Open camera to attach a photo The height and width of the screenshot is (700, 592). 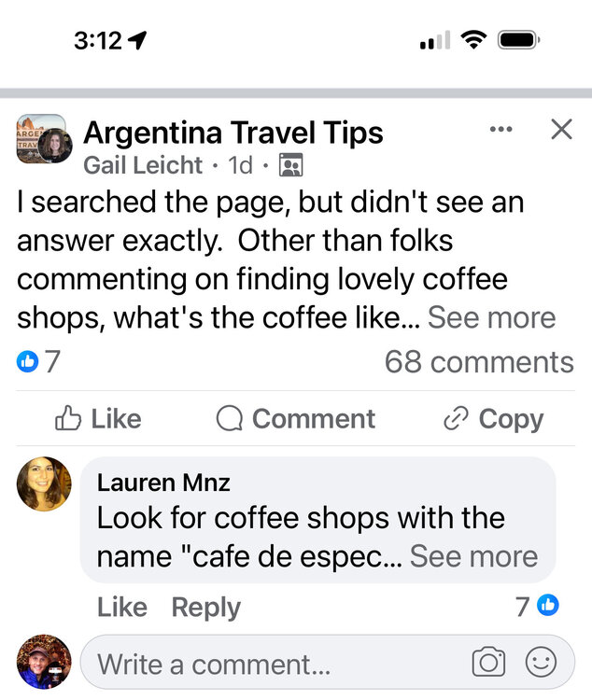coord(488,662)
